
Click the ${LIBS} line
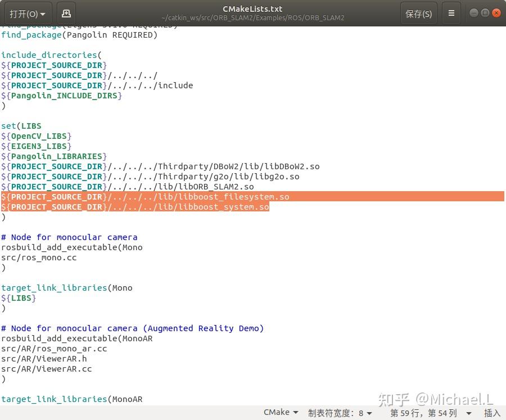19,298
